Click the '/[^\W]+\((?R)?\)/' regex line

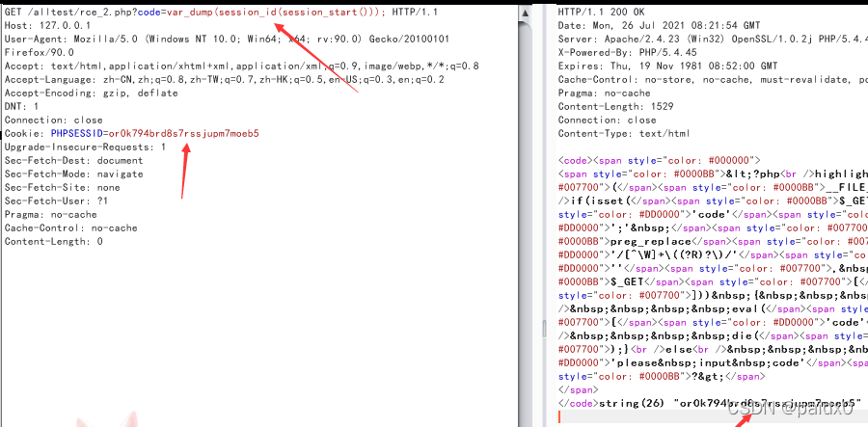click(712, 255)
